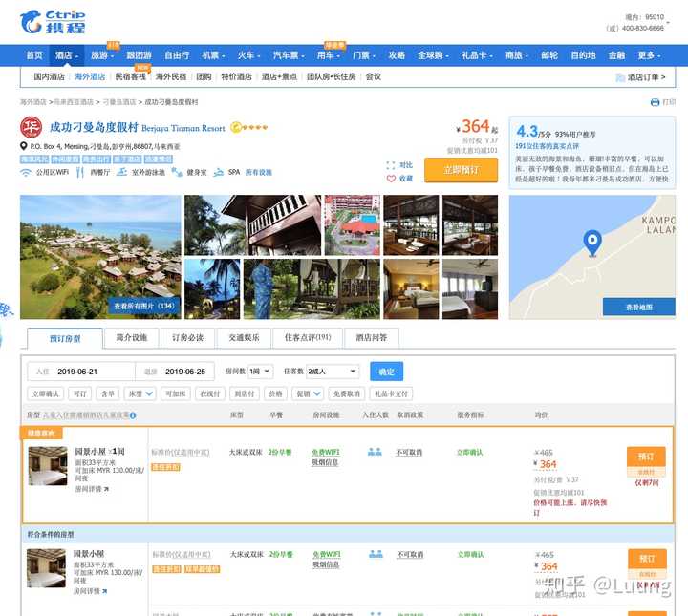This screenshot has width=688, height=616.
Task: Toggle the 免费取消 free-cancellation filter
Action: (x=346, y=393)
